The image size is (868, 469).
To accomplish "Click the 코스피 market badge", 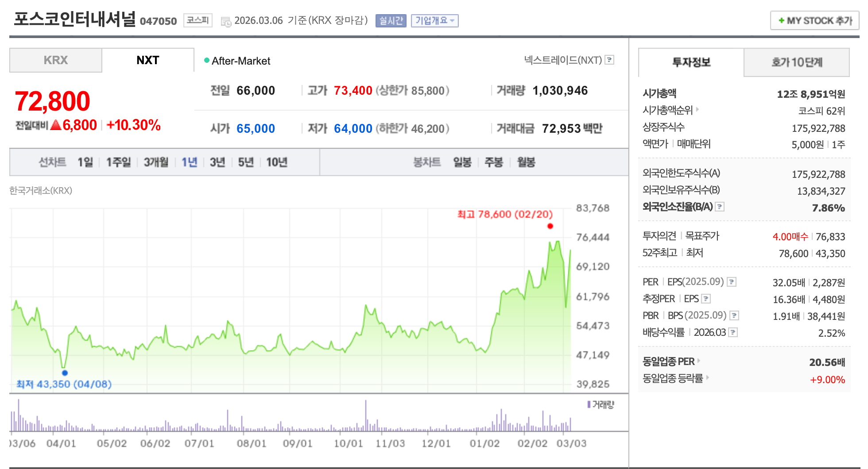I will (x=198, y=20).
